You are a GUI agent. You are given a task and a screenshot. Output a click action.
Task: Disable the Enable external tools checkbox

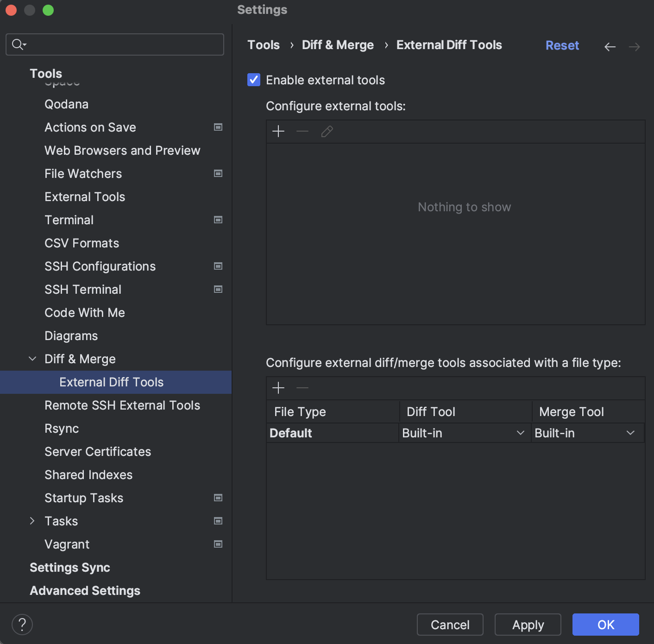(x=253, y=80)
